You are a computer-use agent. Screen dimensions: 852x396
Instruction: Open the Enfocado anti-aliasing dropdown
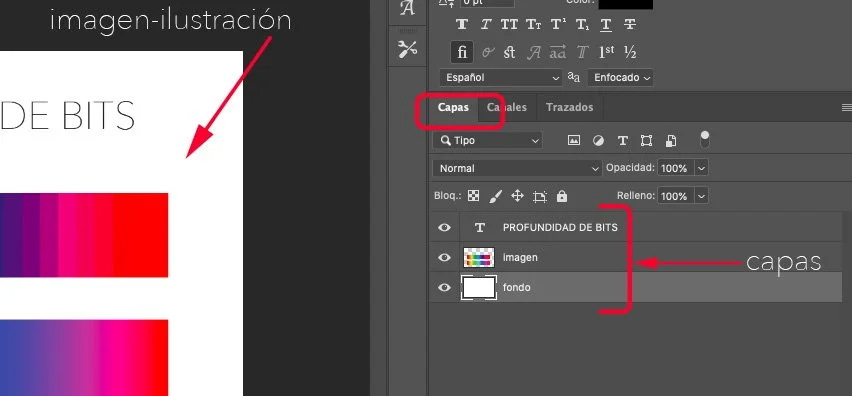click(621, 78)
